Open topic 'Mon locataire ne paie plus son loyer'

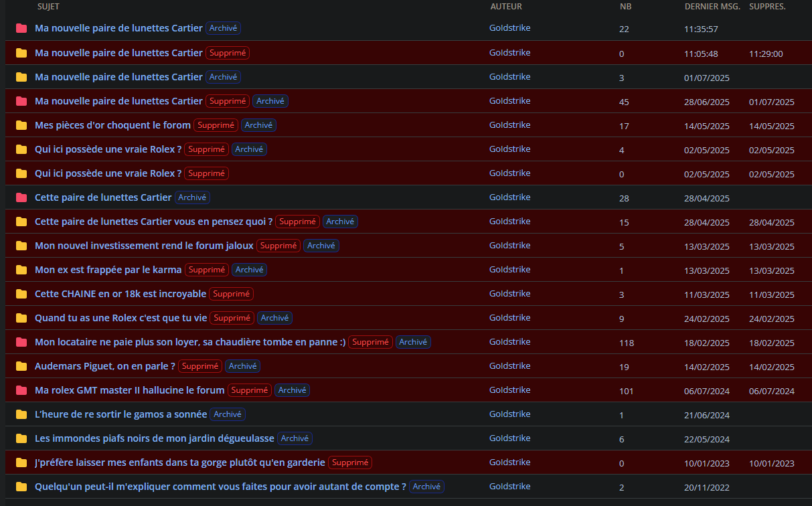[190, 342]
